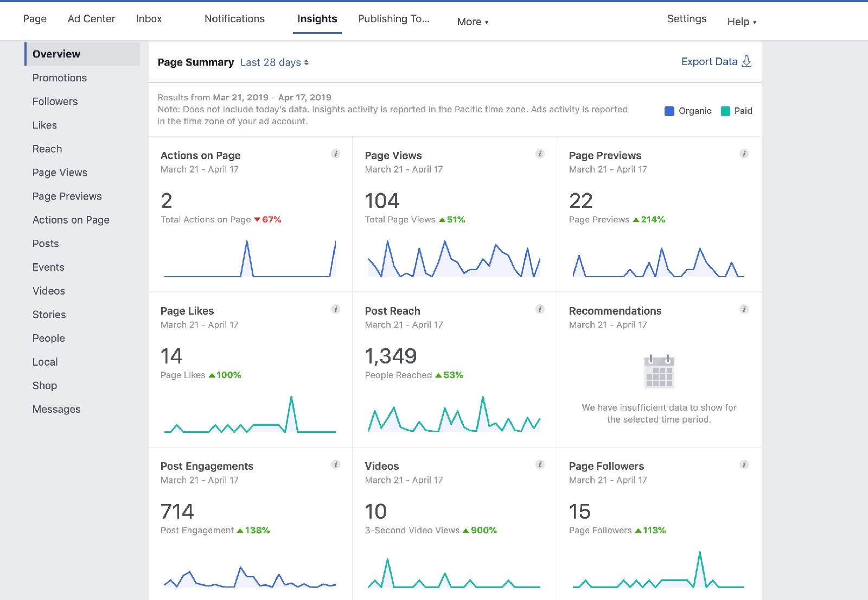Switch to Publishing Tools
This screenshot has width=868, height=600.
(393, 18)
